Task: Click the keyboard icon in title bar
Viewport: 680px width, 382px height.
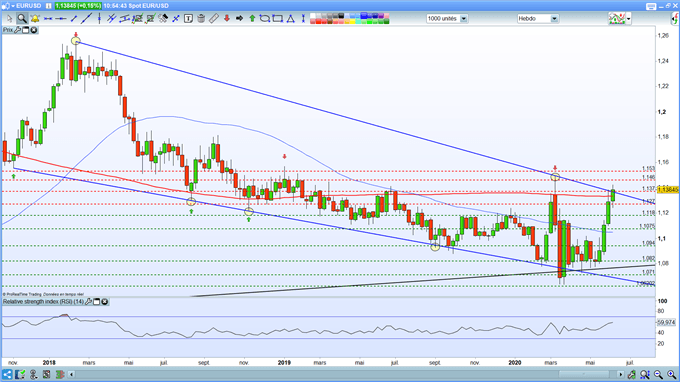Action: click(651, 6)
